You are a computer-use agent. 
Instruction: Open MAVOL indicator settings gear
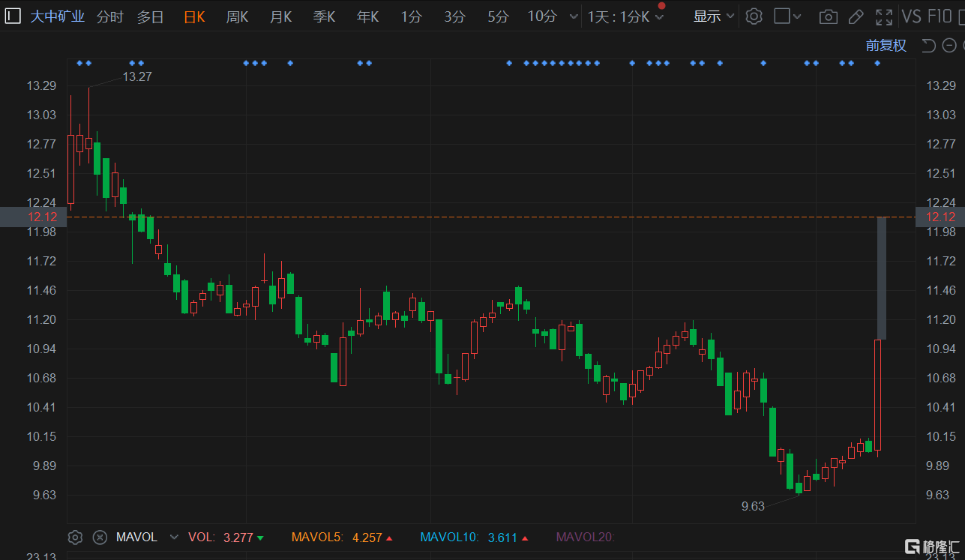pyautogui.click(x=75, y=537)
